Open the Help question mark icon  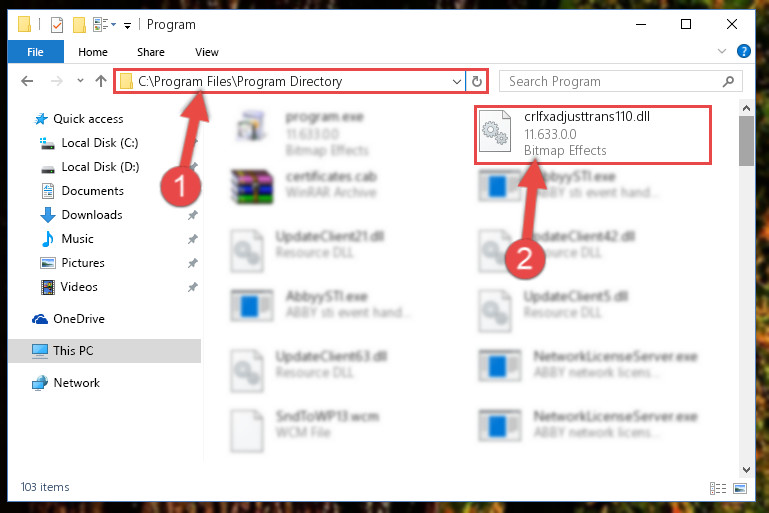pyautogui.click(x=743, y=51)
